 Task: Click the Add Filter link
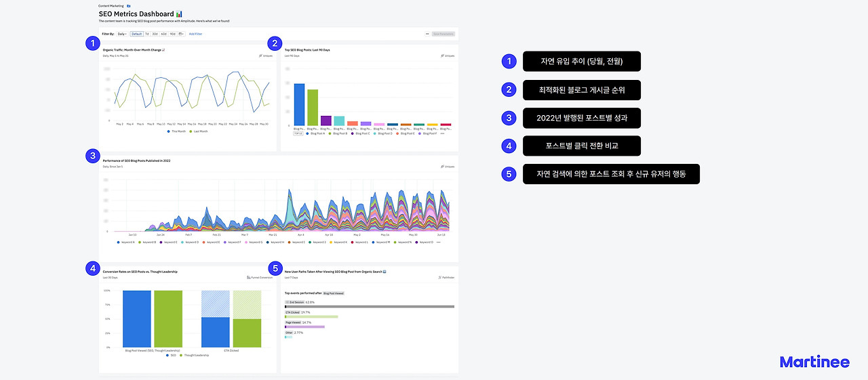tap(195, 34)
